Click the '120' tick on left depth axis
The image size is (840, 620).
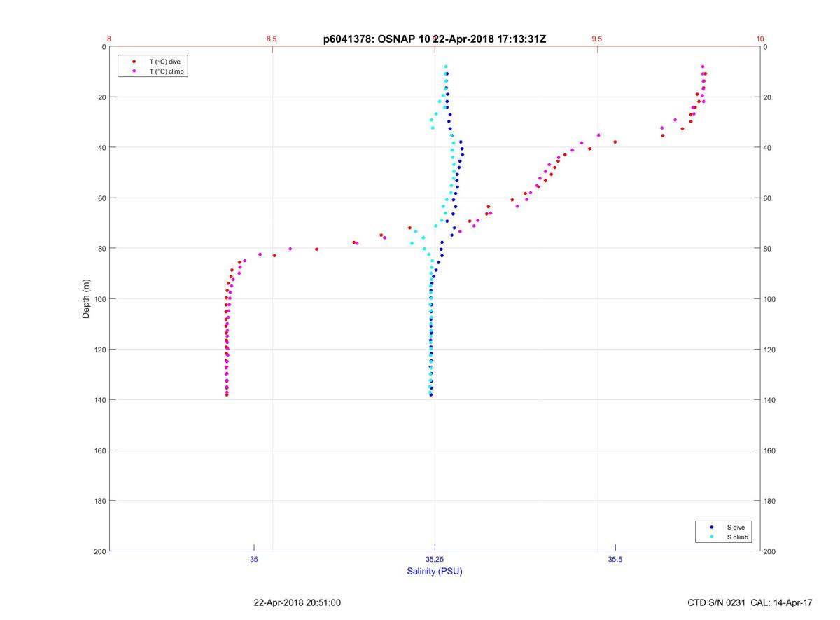pyautogui.click(x=99, y=350)
